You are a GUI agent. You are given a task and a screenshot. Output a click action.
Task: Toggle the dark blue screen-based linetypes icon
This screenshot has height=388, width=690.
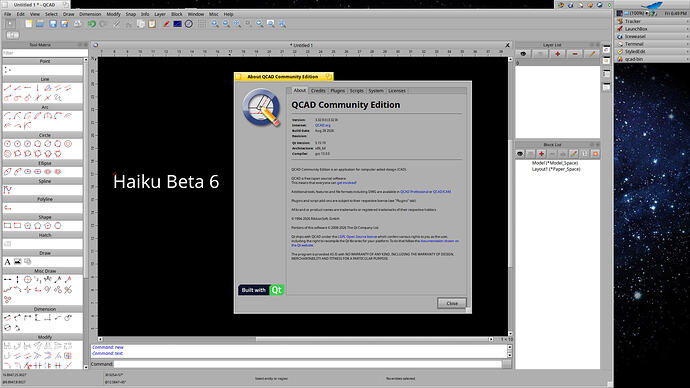[x=177, y=24]
